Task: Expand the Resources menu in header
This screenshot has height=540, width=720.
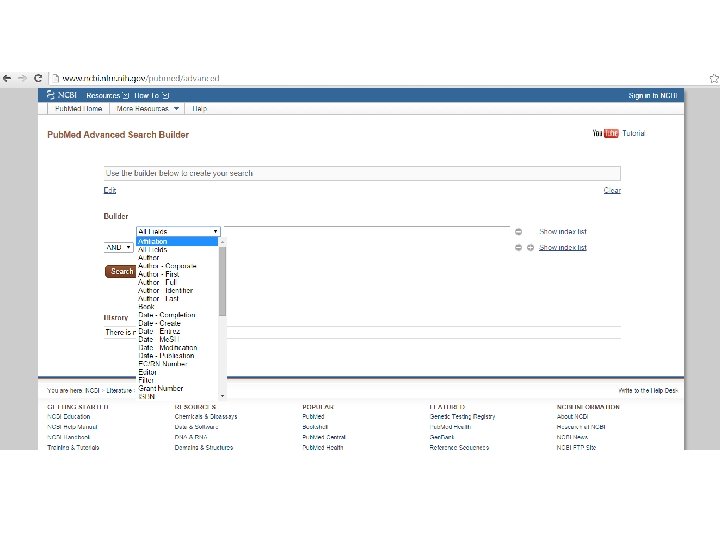Action: pyautogui.click(x=107, y=96)
